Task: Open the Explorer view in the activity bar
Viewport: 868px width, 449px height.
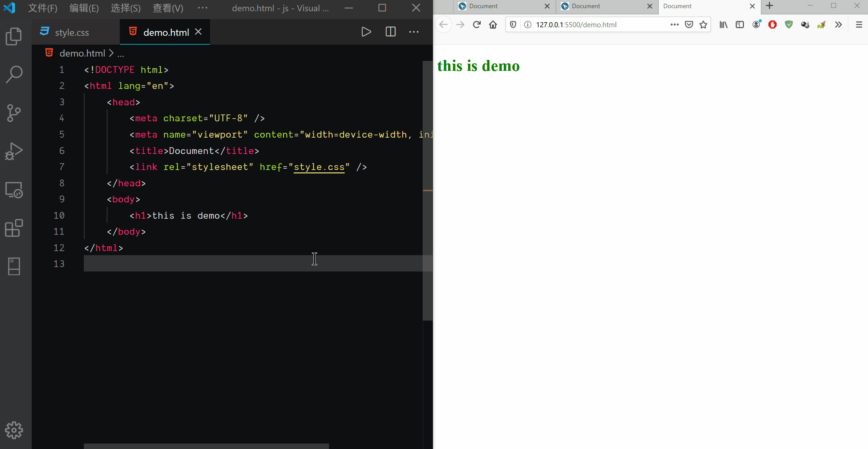Action: click(x=14, y=36)
